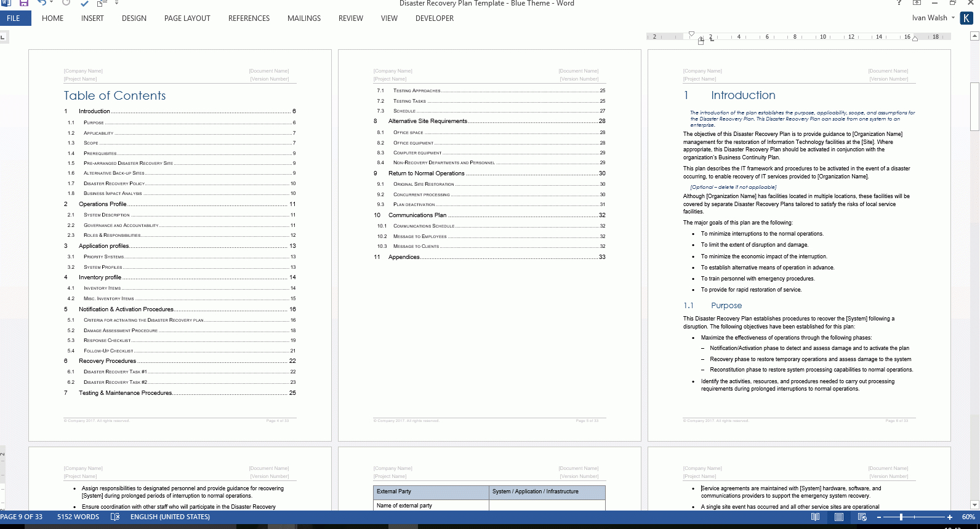
Task: Open Word Help question mark
Action: pos(899,3)
